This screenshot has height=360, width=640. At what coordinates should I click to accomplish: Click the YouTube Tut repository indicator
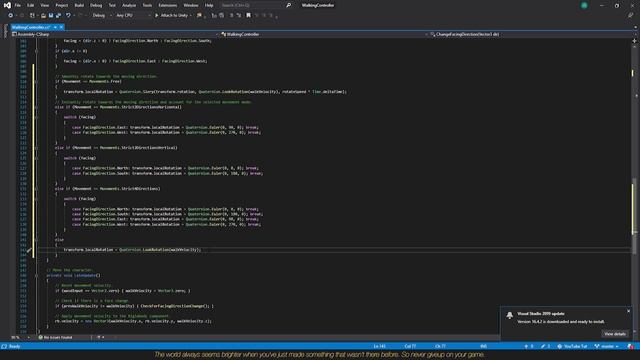[572, 346]
